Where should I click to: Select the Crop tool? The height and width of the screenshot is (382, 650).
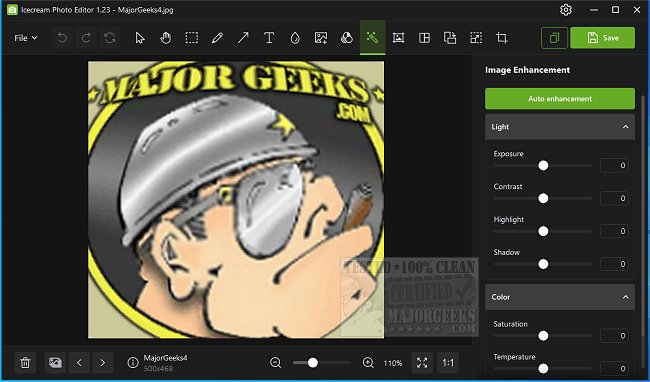502,38
